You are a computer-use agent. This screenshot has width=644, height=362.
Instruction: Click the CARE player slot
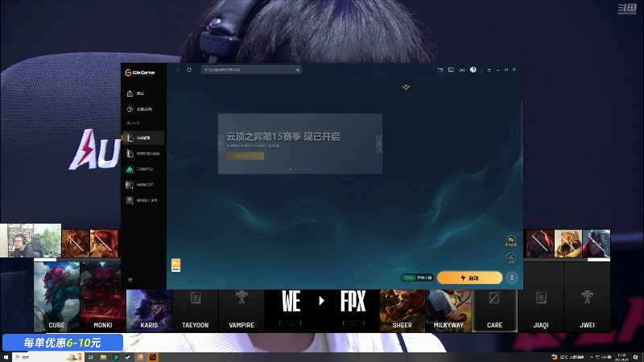[494, 311]
